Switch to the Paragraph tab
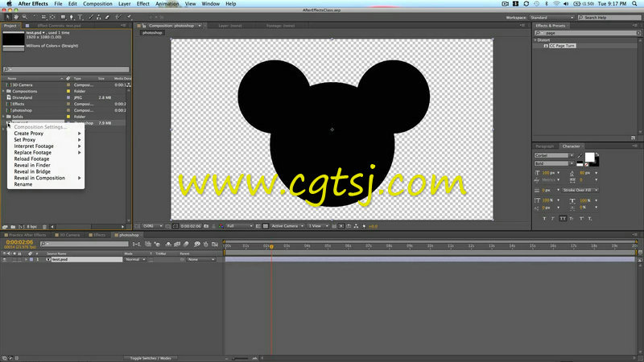644x362 pixels. [545, 146]
